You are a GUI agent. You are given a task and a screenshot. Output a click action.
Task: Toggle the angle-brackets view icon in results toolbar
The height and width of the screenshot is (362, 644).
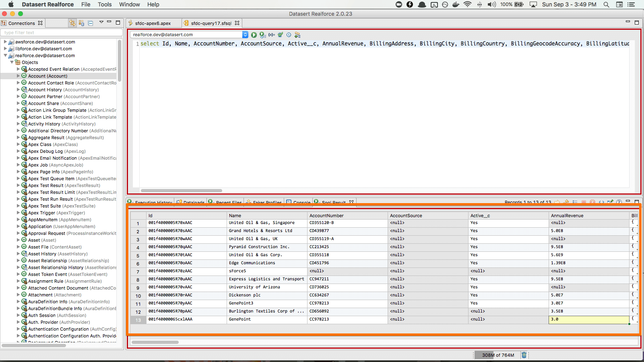pyautogui.click(x=601, y=202)
